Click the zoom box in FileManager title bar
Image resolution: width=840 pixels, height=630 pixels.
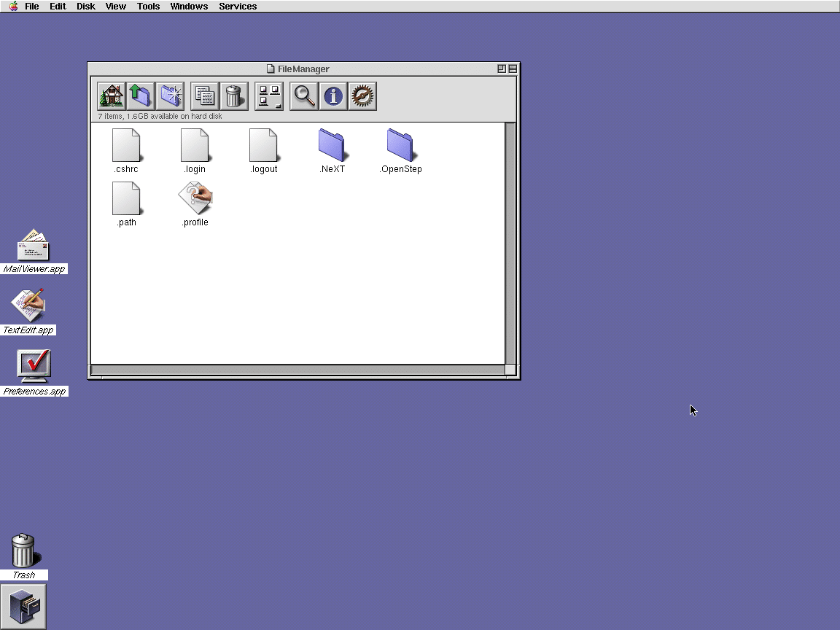coord(502,69)
